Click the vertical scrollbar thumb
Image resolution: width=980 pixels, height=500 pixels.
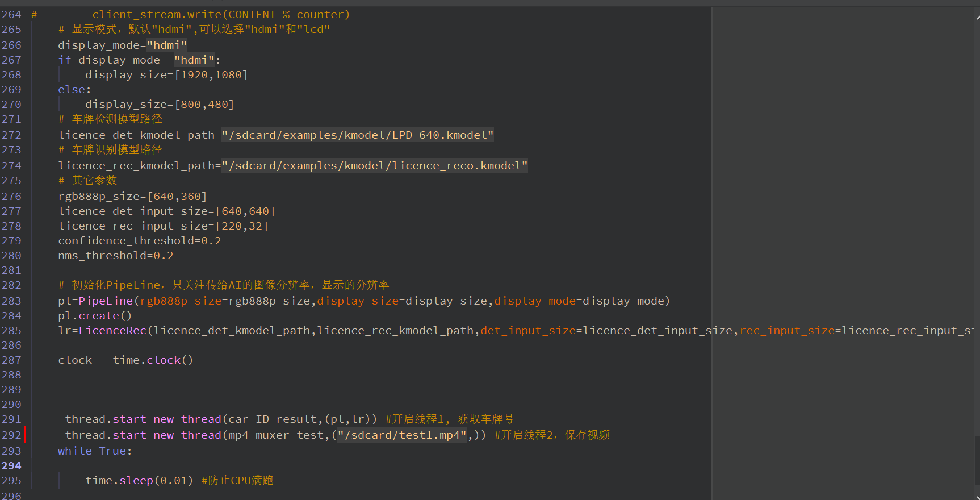[x=977, y=460]
